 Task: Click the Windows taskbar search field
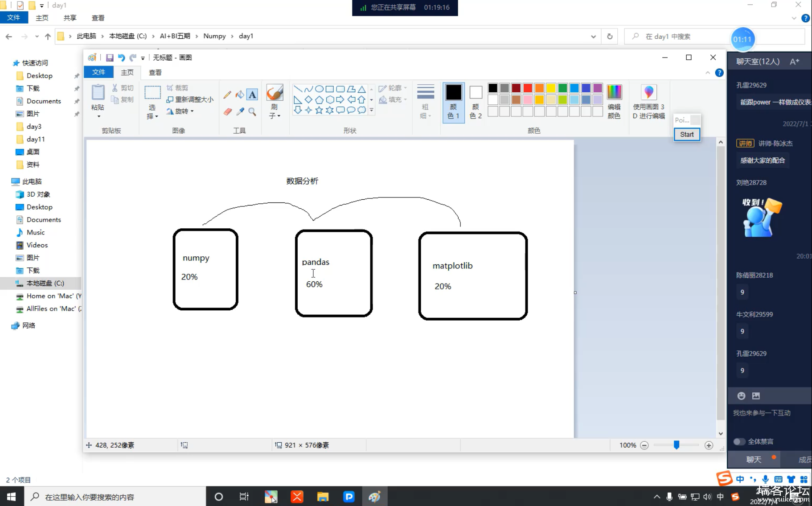pos(115,497)
